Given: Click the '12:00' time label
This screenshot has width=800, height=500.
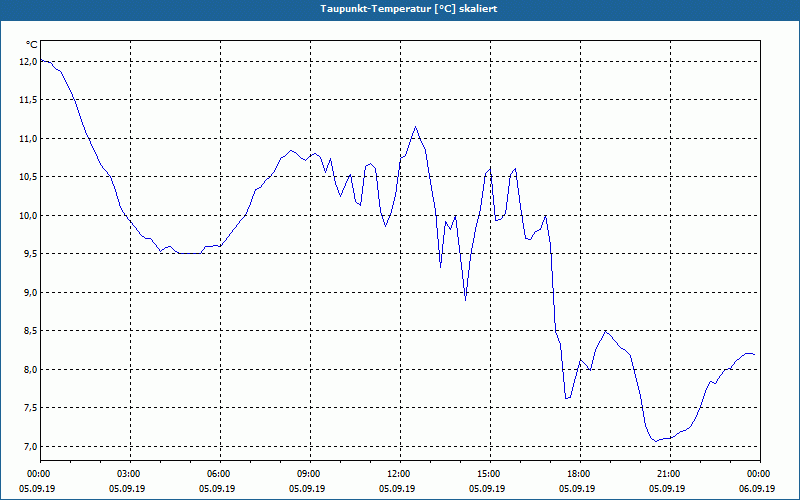Looking at the screenshot, I should (398, 474).
